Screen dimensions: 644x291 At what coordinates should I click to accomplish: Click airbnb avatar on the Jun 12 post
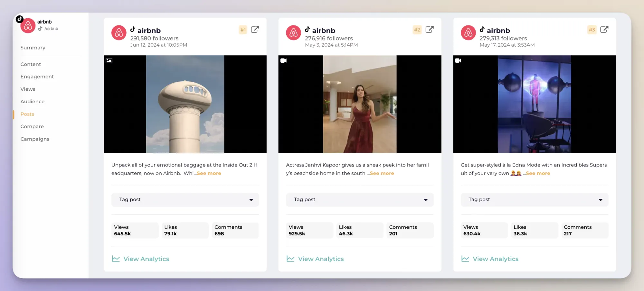click(119, 33)
